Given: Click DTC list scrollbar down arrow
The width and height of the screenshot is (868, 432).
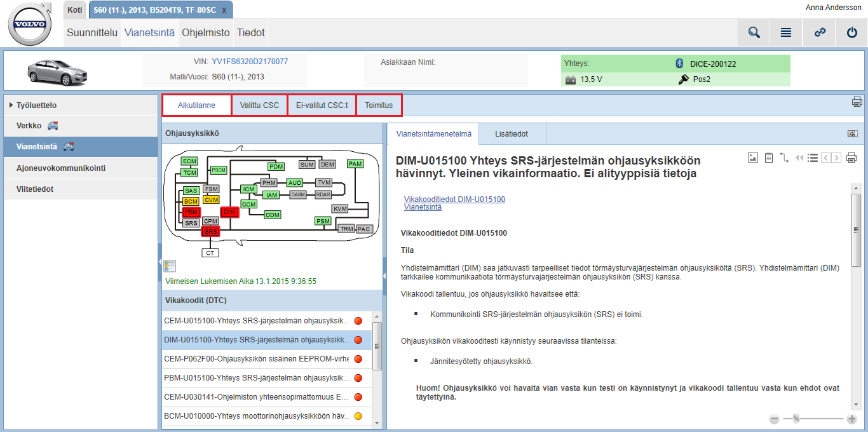Looking at the screenshot, I should [x=376, y=422].
